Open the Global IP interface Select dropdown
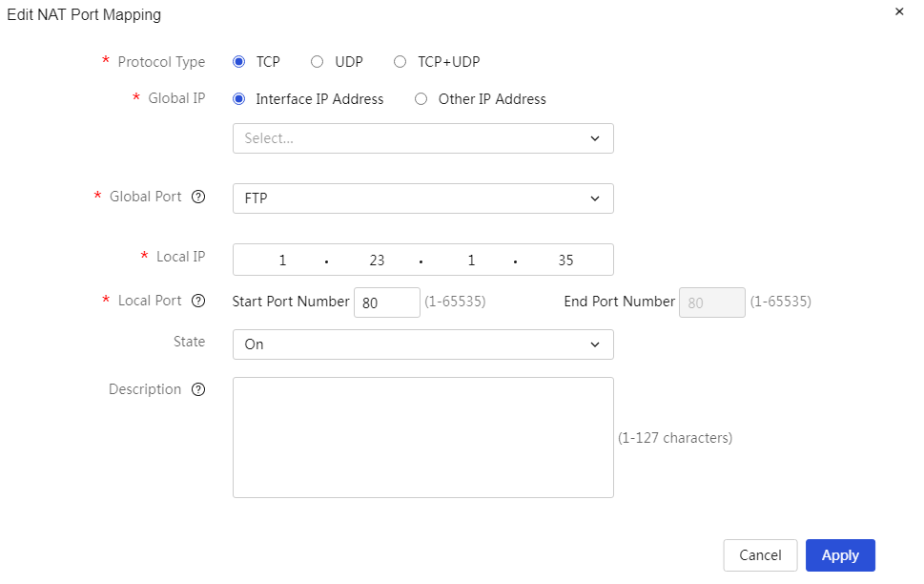This screenshot has width=924, height=584. point(423,138)
